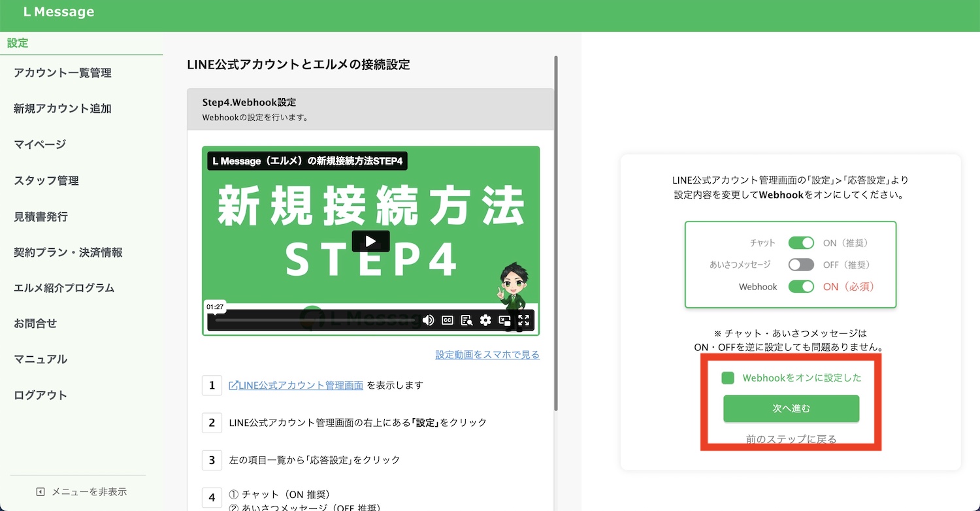Click the 次へ進む button

tap(791, 408)
